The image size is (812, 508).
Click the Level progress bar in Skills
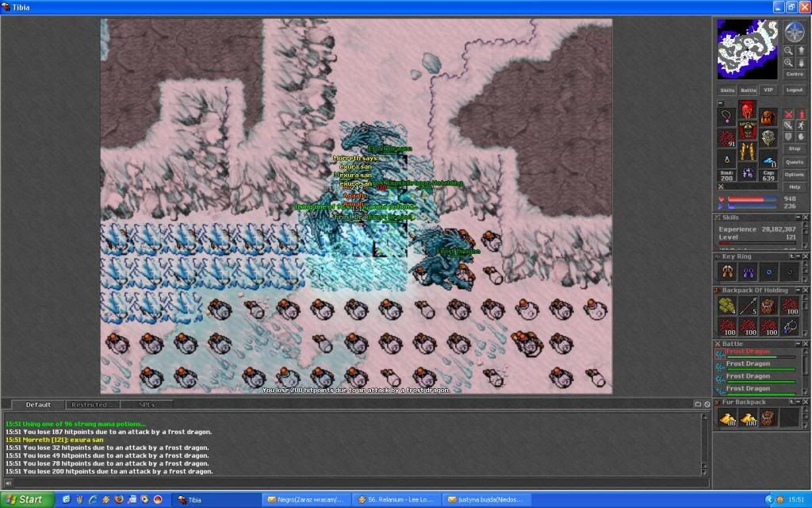click(x=757, y=242)
